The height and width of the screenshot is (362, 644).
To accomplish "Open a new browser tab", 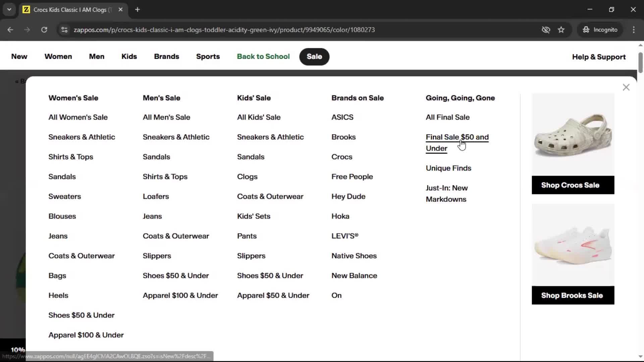I will [x=138, y=9].
